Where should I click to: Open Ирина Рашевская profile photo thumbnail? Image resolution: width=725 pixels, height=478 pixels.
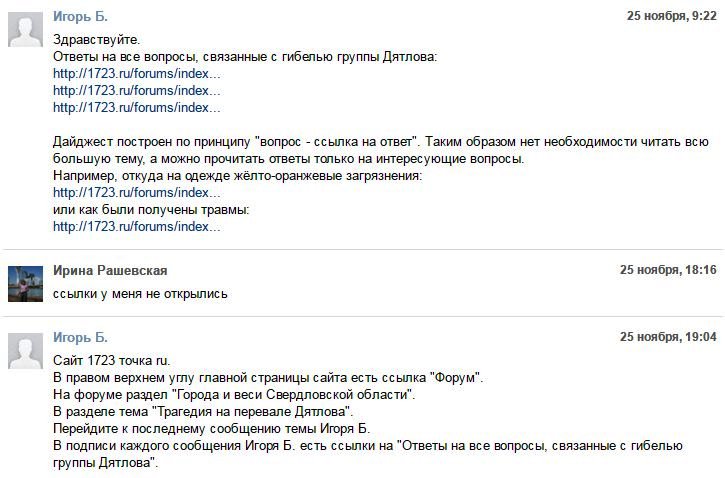pos(25,284)
